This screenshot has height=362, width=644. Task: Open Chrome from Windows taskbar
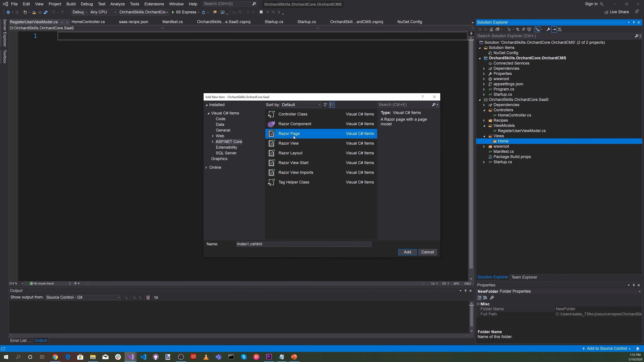pyautogui.click(x=55, y=357)
